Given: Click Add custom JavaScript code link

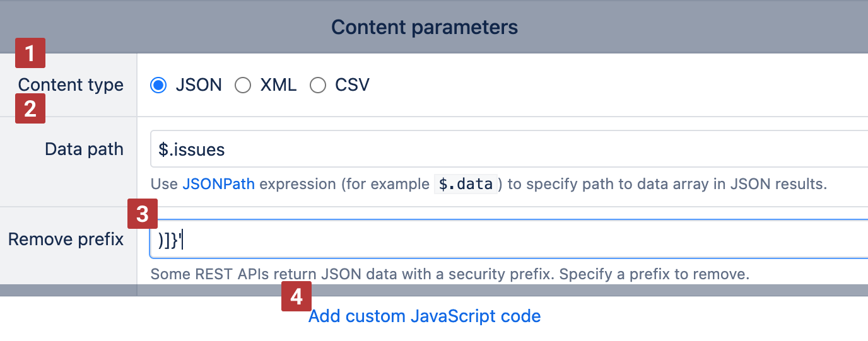Looking at the screenshot, I should [x=425, y=316].
